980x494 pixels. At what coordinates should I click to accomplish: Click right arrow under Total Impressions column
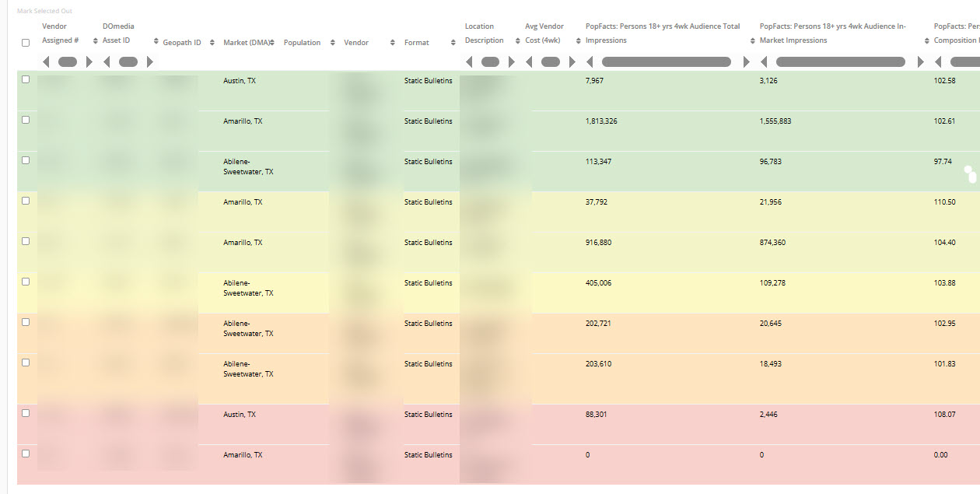click(x=747, y=61)
